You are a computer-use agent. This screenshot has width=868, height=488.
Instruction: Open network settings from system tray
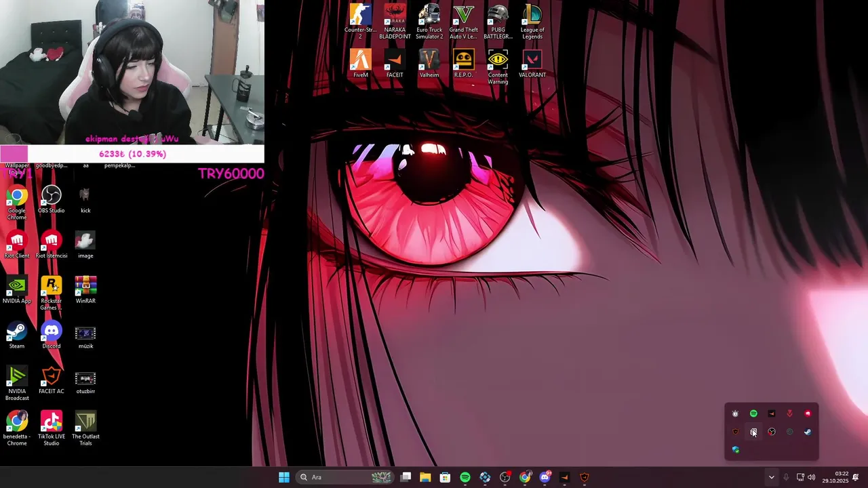[x=800, y=477]
